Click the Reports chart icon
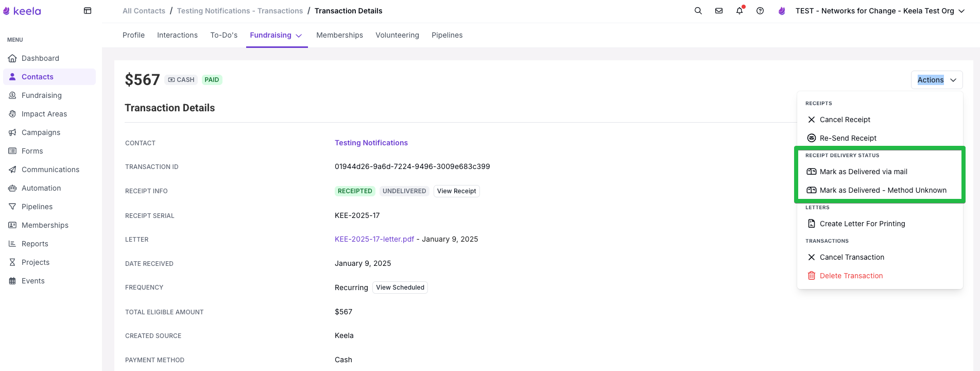The height and width of the screenshot is (371, 980). tap(12, 244)
